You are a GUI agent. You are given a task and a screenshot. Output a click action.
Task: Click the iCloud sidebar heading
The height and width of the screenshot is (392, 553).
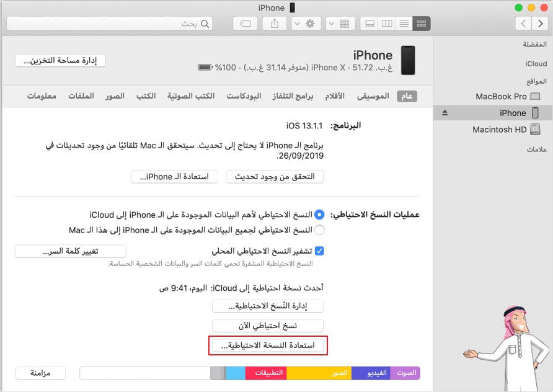click(536, 64)
